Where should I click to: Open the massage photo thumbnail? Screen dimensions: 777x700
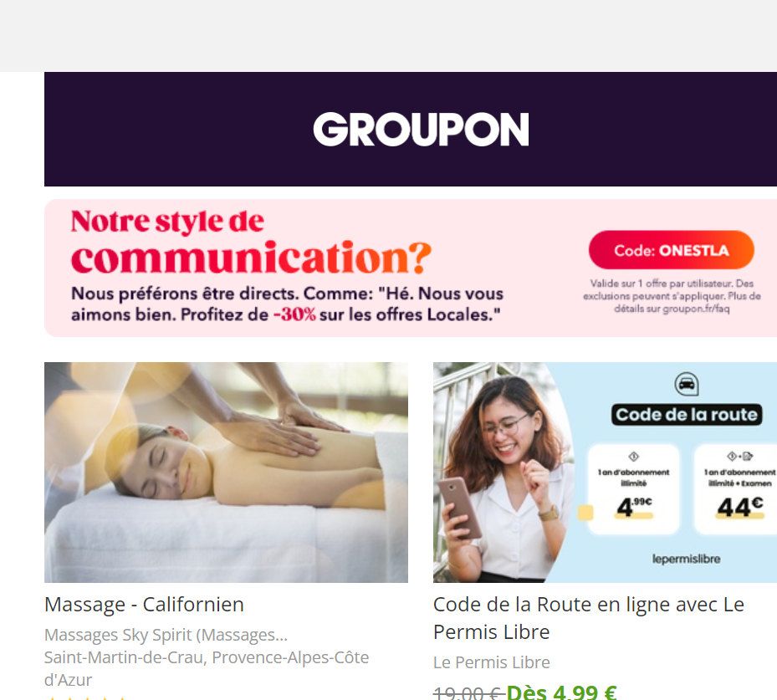(x=226, y=473)
